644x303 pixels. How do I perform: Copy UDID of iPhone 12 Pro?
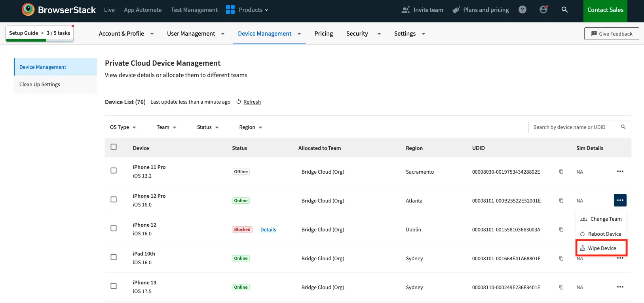561,201
